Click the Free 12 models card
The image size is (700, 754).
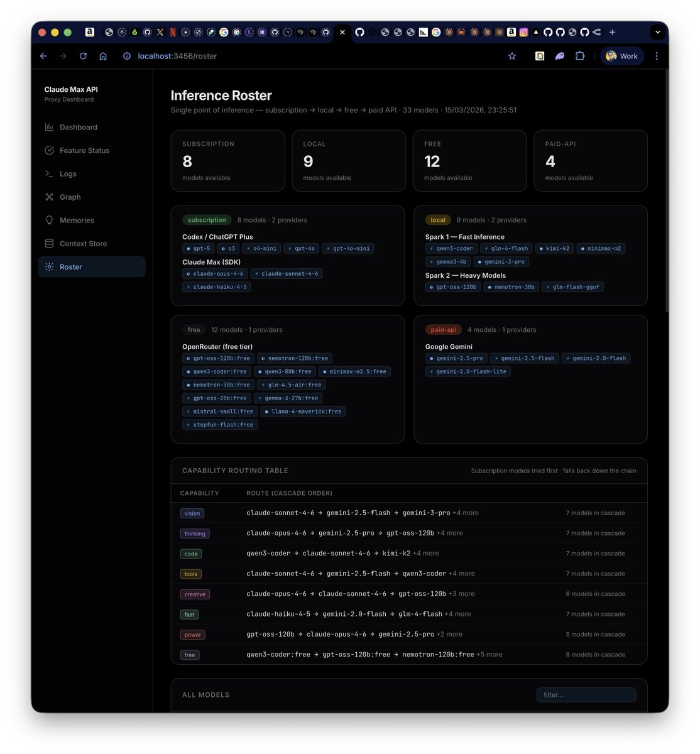(x=469, y=161)
